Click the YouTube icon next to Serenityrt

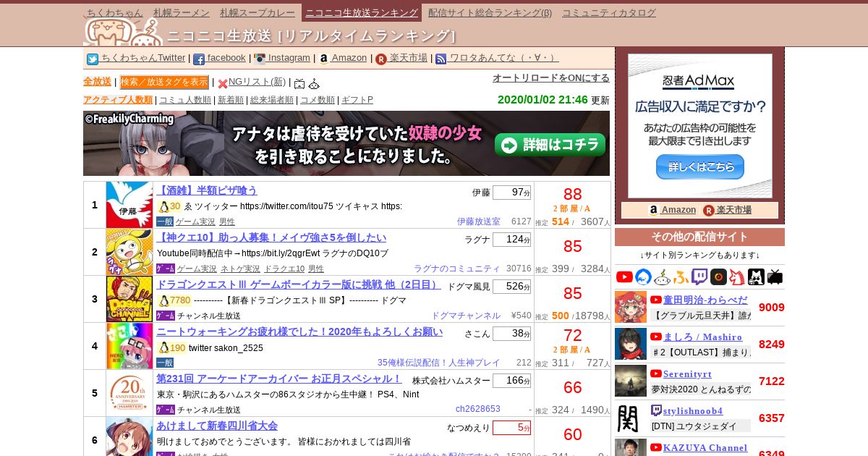pyautogui.click(x=656, y=373)
